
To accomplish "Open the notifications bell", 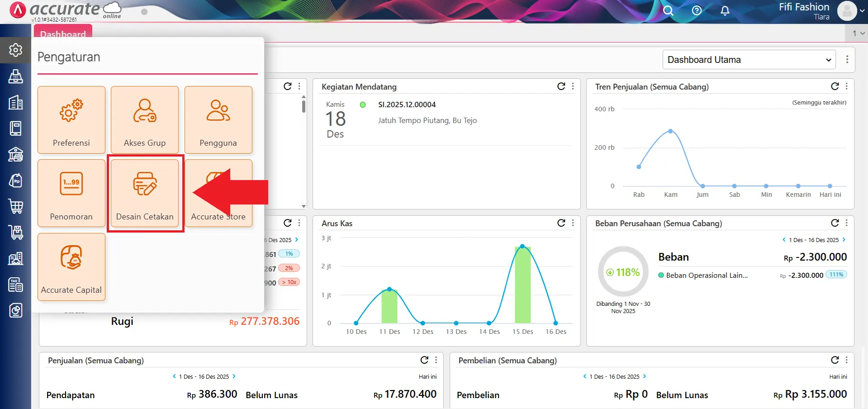I will tap(725, 10).
